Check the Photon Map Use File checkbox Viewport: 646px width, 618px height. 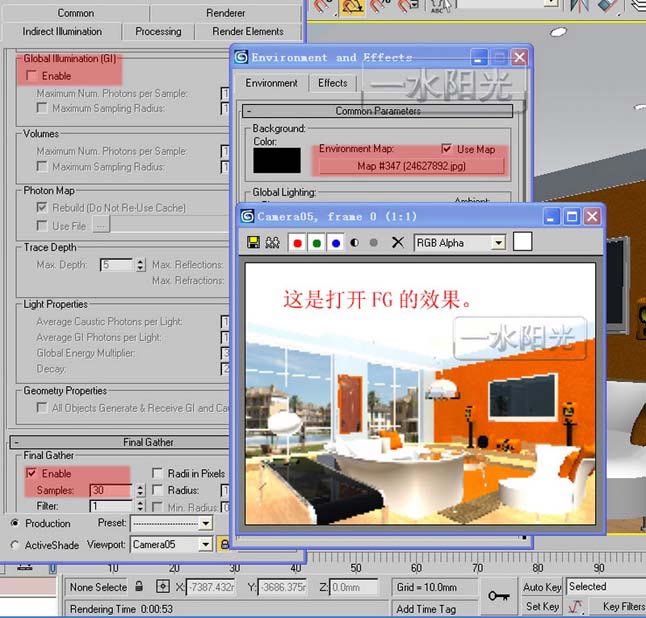click(x=42, y=226)
